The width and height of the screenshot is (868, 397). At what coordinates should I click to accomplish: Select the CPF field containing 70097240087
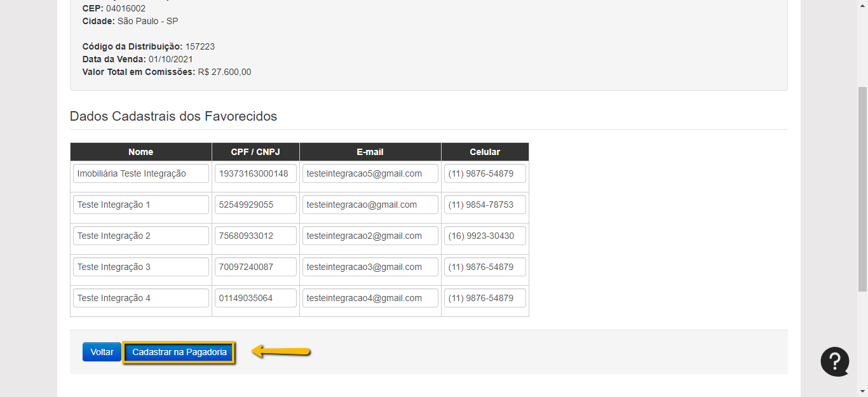pyautogui.click(x=255, y=267)
